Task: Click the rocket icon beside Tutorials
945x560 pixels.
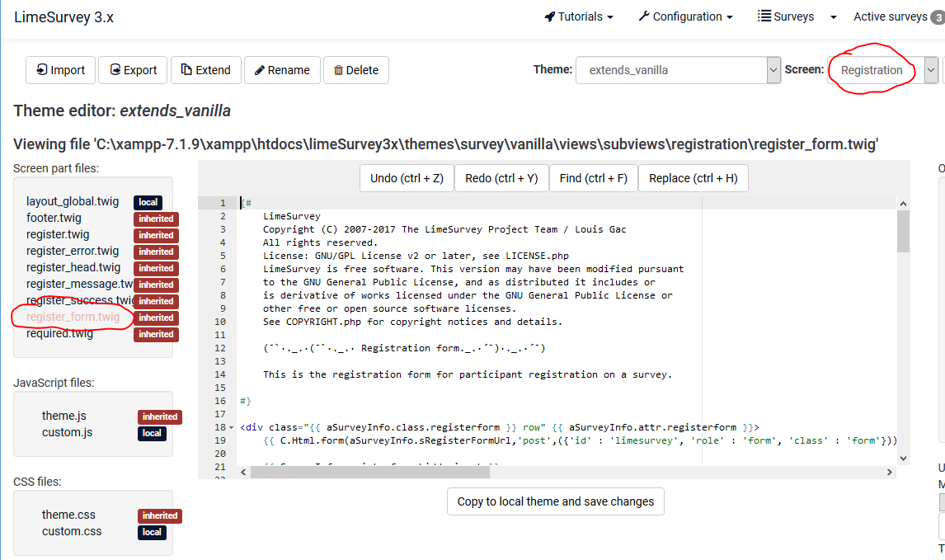Action: pos(550,16)
